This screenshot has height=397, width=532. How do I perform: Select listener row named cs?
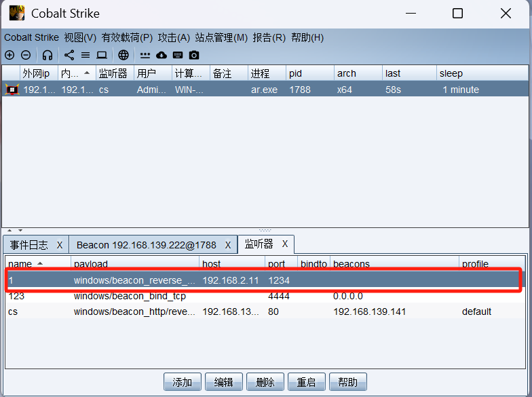(265, 311)
